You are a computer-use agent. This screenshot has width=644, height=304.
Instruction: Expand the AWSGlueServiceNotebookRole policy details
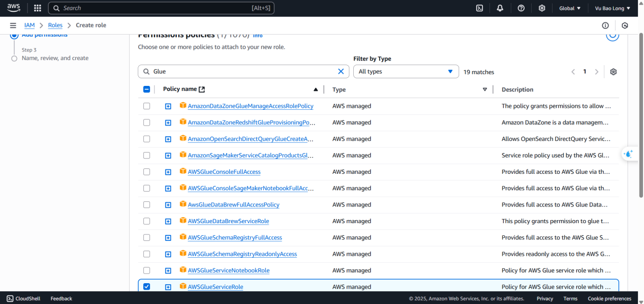pyautogui.click(x=168, y=270)
